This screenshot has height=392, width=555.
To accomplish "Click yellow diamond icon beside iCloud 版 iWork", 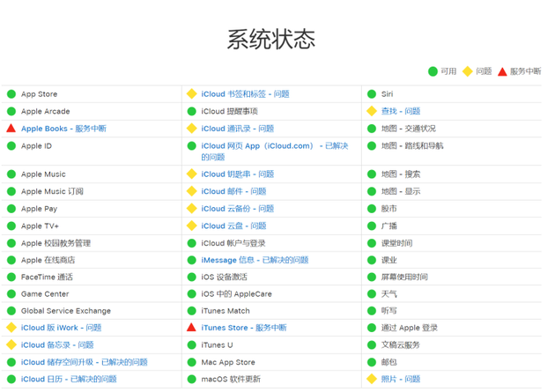I will [x=11, y=328].
